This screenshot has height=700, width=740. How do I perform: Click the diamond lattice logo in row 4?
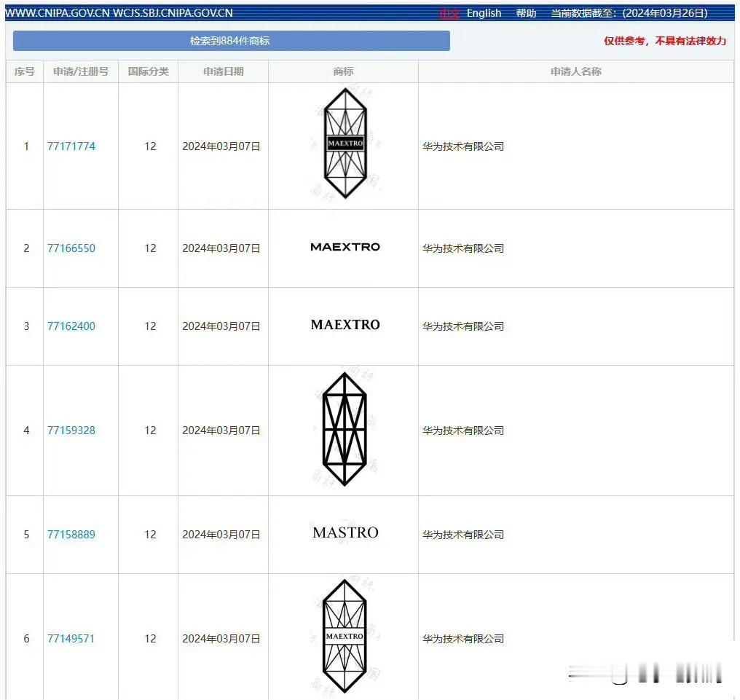345,430
